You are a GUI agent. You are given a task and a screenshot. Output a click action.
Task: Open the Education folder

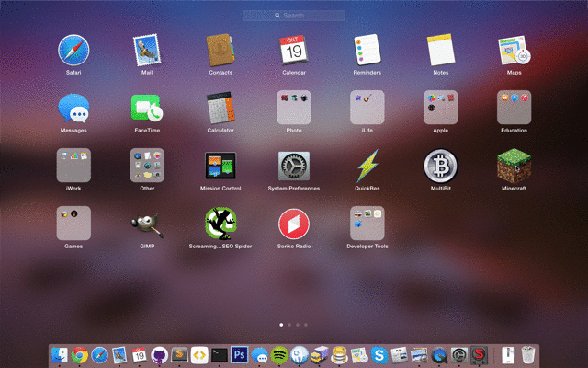click(514, 108)
